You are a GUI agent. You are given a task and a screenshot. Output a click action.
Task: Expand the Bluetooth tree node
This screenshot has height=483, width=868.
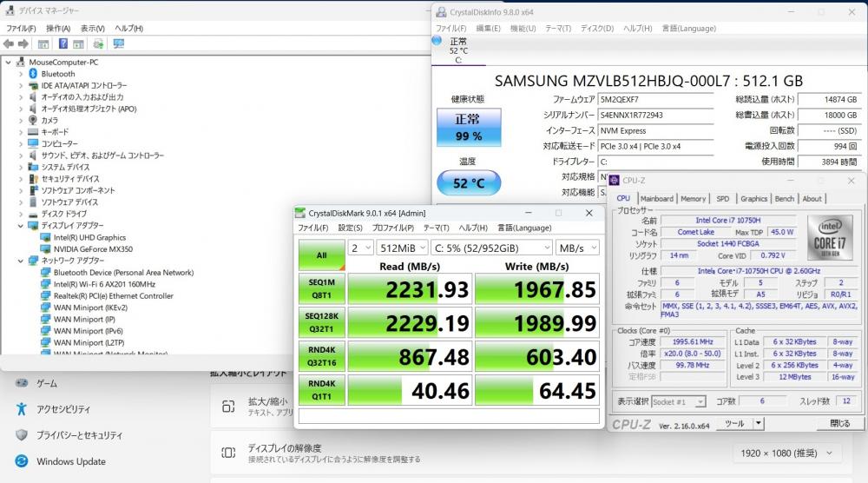21,74
